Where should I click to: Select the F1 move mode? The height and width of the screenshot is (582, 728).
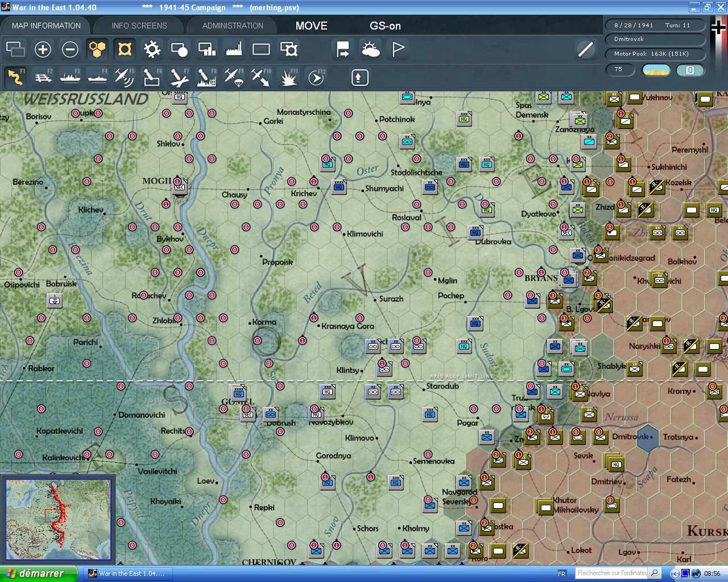(x=15, y=77)
